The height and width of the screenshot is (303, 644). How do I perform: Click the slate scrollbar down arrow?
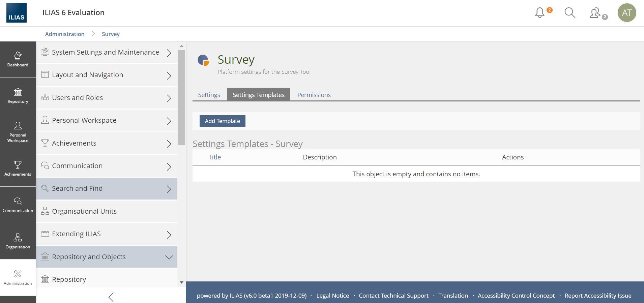click(181, 282)
